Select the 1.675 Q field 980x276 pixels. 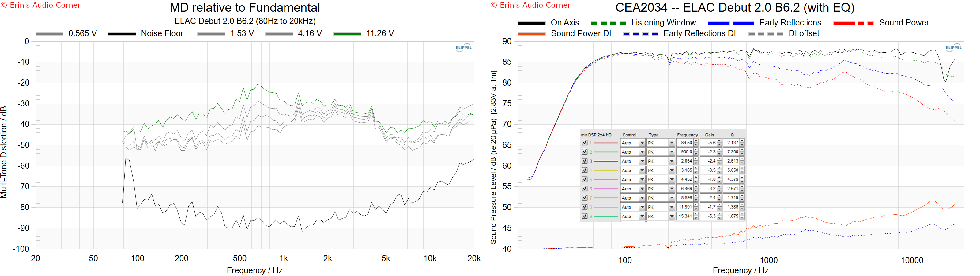[x=732, y=216]
